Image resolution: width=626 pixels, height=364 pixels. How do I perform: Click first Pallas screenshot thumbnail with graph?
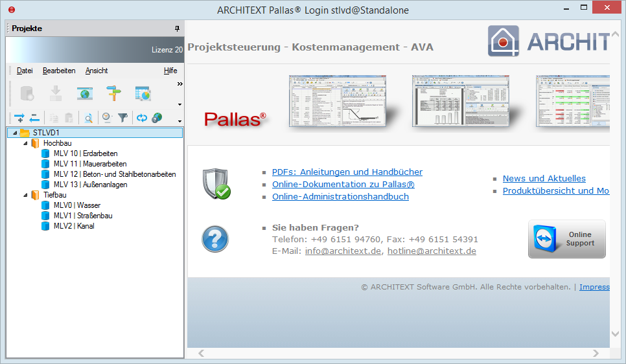[338, 101]
